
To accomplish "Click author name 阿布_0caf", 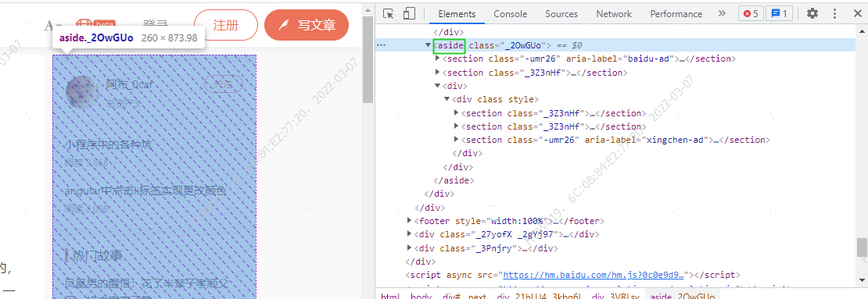I will [130, 84].
